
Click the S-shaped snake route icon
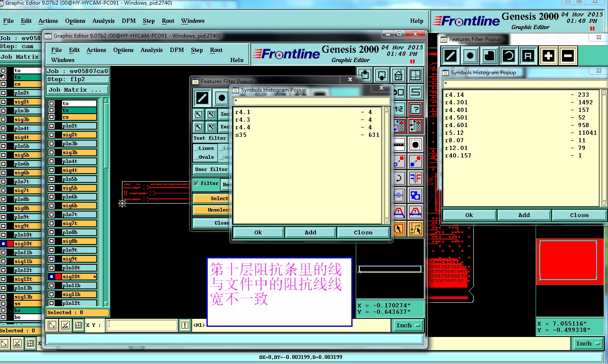pos(415,92)
